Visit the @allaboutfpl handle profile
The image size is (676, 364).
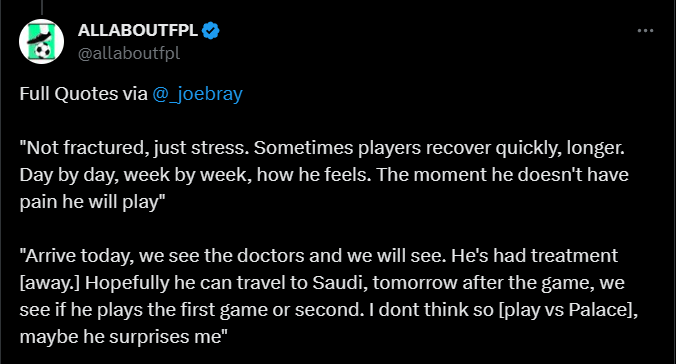point(128,53)
